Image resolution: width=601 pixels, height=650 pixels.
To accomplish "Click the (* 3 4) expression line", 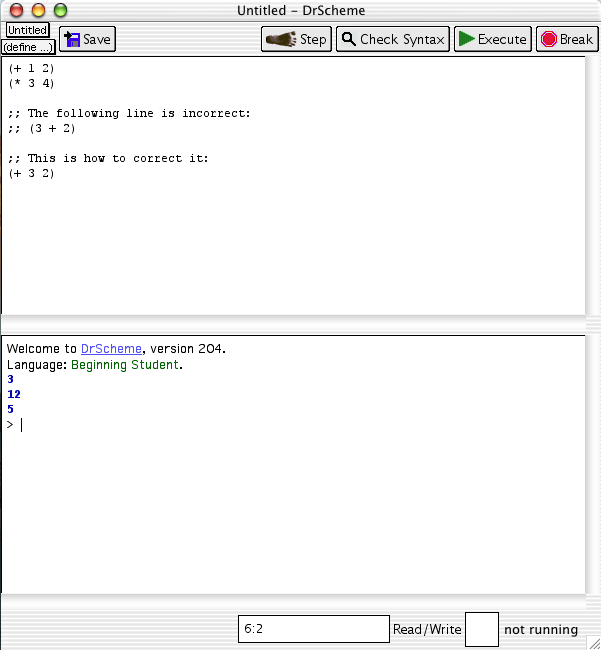I will pos(32,83).
